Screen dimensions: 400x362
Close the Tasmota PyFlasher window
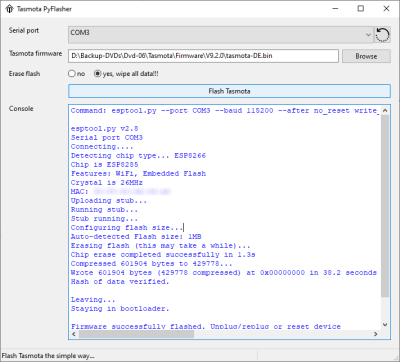(x=386, y=9)
